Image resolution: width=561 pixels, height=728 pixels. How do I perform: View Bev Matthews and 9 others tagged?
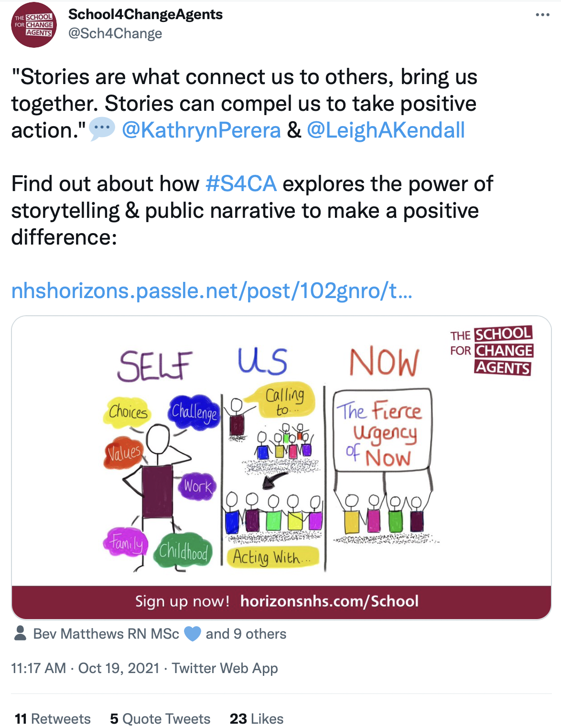160,634
